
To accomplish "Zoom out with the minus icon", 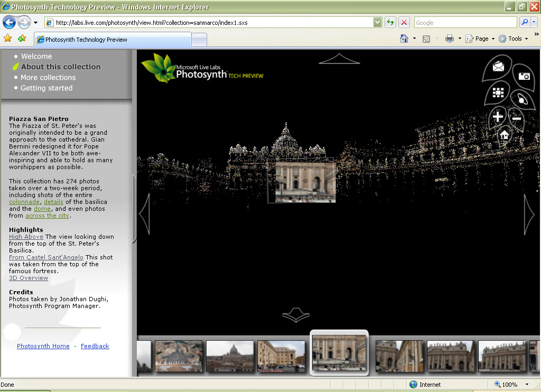I will click(x=517, y=119).
